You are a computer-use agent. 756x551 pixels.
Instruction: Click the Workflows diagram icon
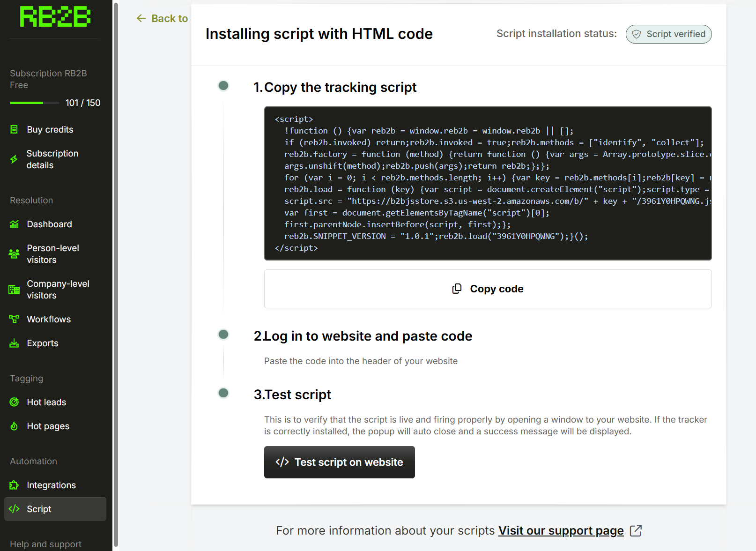(x=14, y=319)
